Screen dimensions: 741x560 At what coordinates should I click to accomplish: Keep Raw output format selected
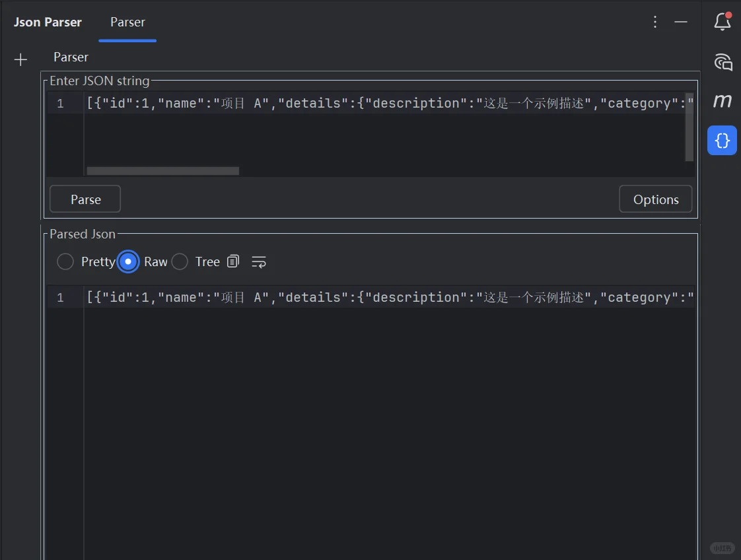tap(127, 262)
